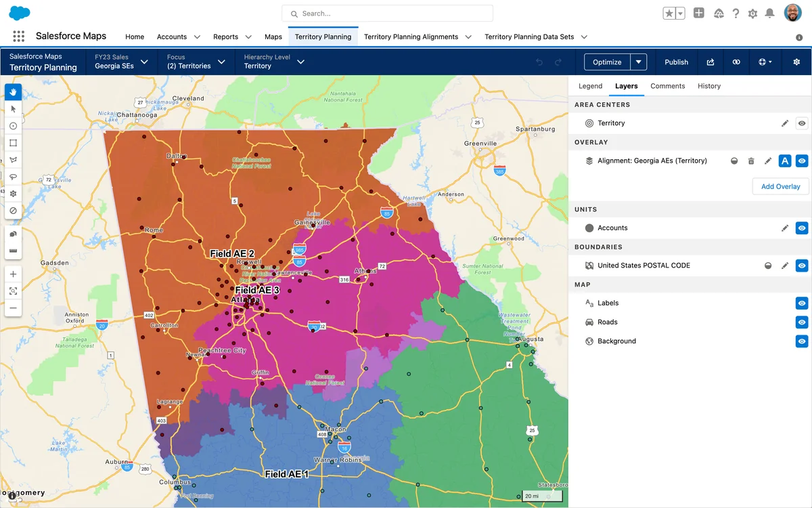Open the favorites list dropdown arrow
Image resolution: width=812 pixels, height=508 pixels.
point(681,14)
